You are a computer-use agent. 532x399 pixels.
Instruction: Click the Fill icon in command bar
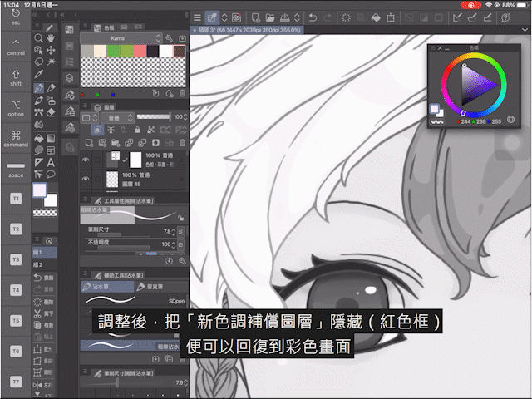click(x=376, y=17)
